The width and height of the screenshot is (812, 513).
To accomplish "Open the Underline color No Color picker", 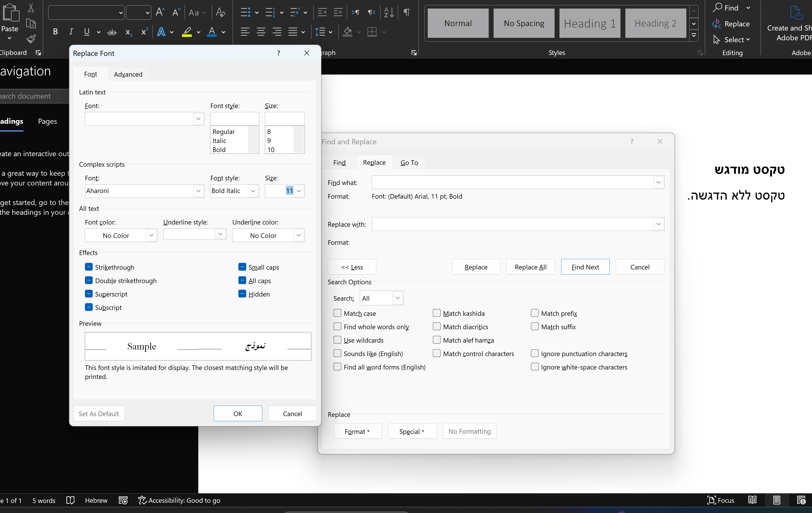I will click(268, 235).
